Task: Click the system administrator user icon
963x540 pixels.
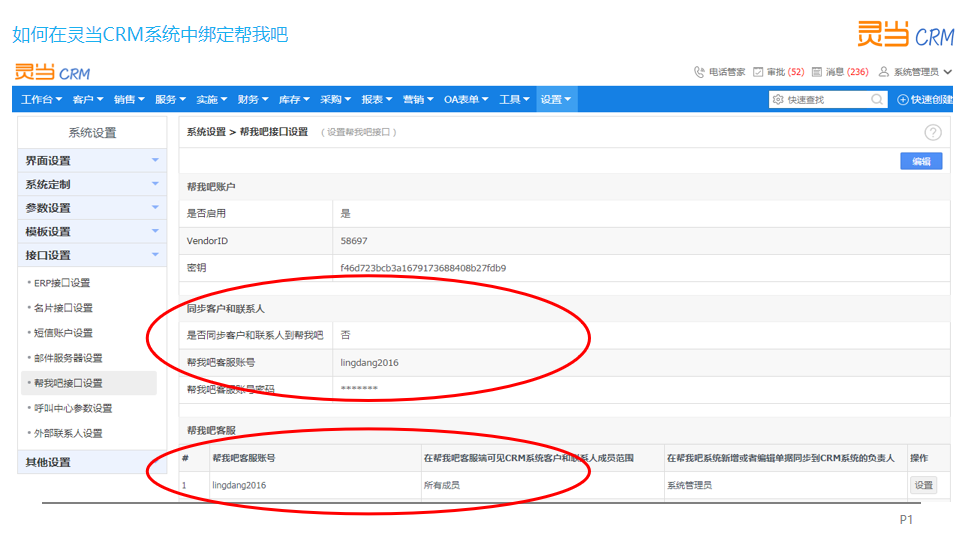Action: 883,72
